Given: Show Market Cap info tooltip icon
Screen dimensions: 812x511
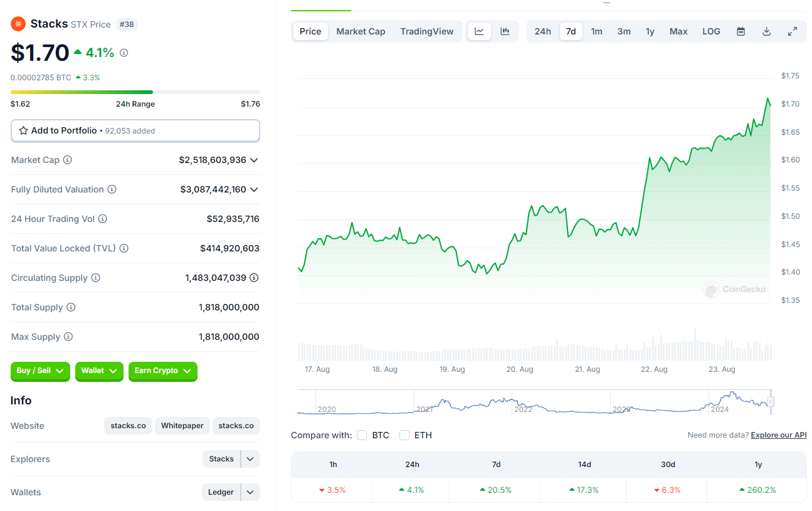Looking at the screenshot, I should (x=67, y=160).
